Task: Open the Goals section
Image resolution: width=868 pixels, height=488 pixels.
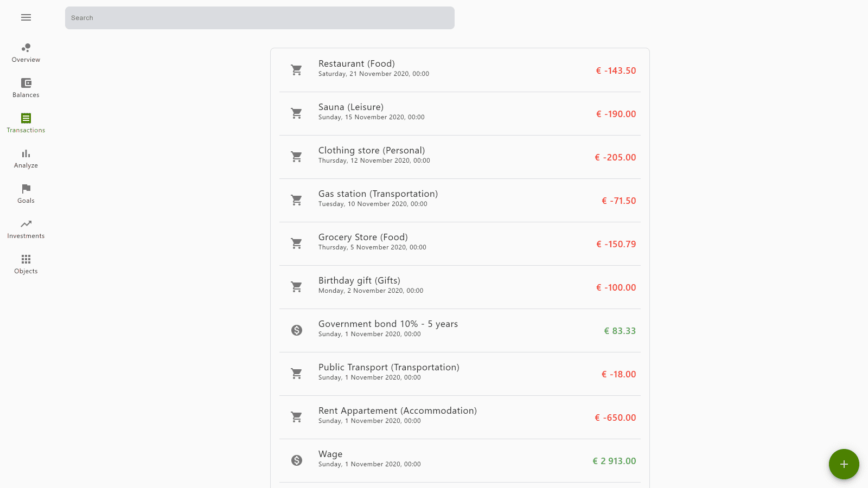Action: (x=26, y=194)
